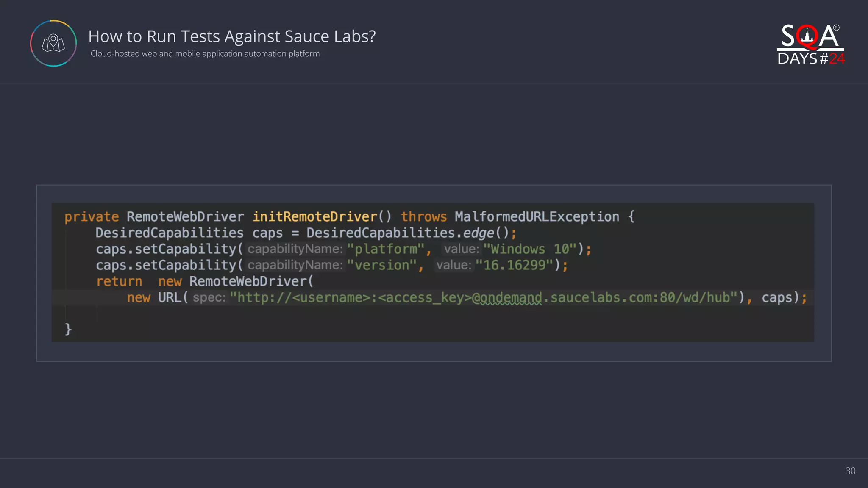Click the closing curly brace
The image size is (868, 488).
(x=68, y=329)
